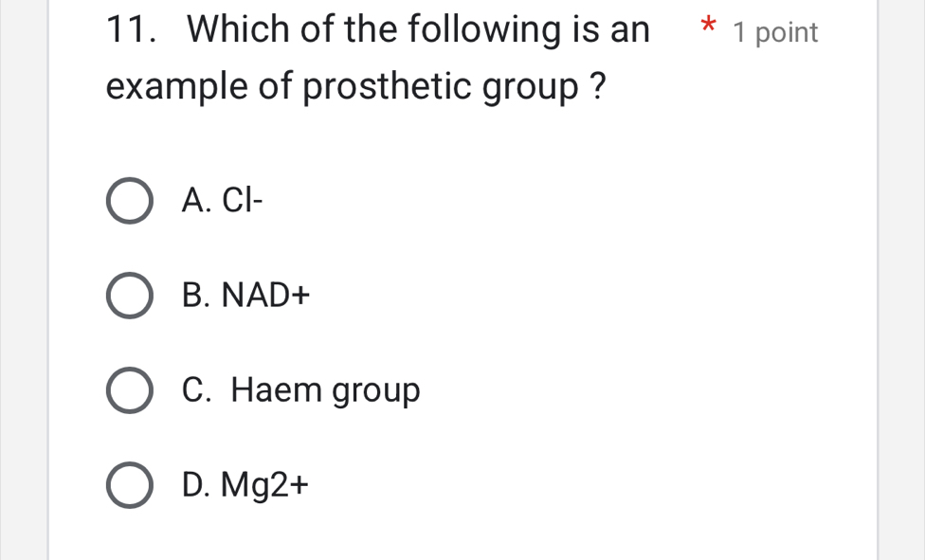Click the left margin of the form card
The width and height of the screenshot is (925, 560).
[x=71, y=284]
